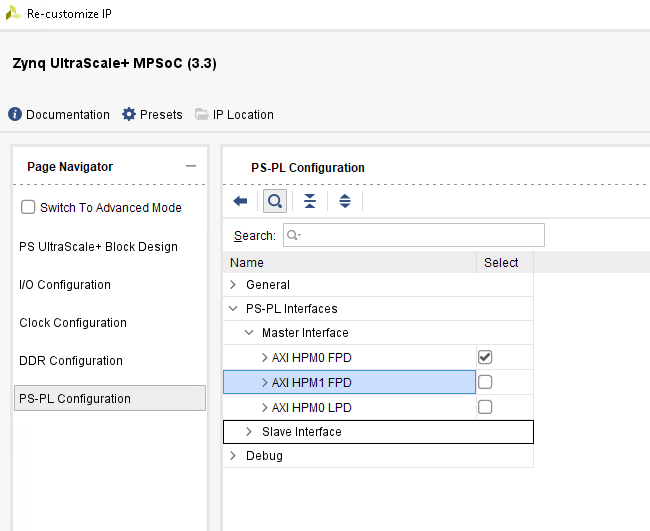Click the expand all toolbar icon
The image size is (650, 531).
pyautogui.click(x=345, y=201)
